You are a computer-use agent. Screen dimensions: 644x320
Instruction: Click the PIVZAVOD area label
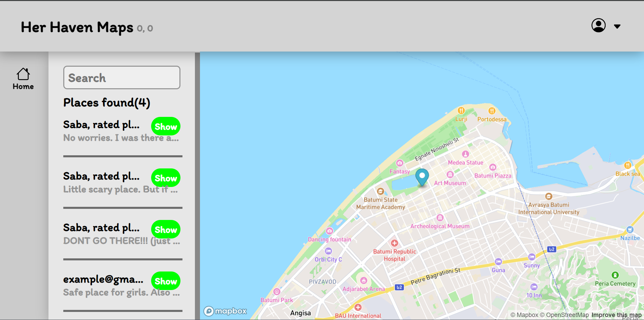323,282
